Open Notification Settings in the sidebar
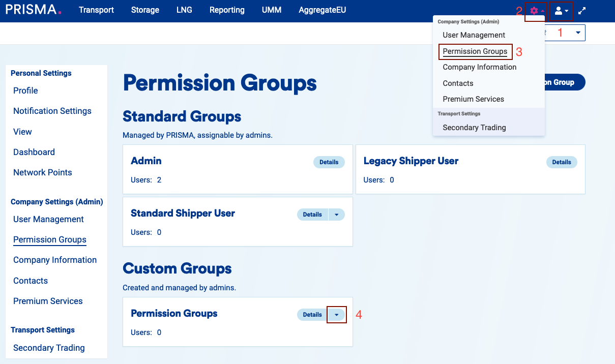 click(x=52, y=111)
